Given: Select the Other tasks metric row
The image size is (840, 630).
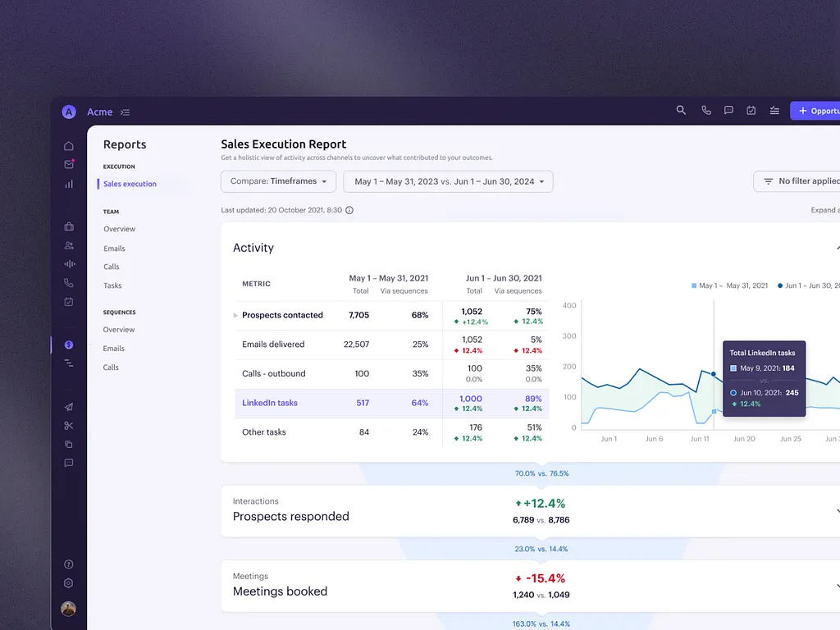Looking at the screenshot, I should pos(391,432).
